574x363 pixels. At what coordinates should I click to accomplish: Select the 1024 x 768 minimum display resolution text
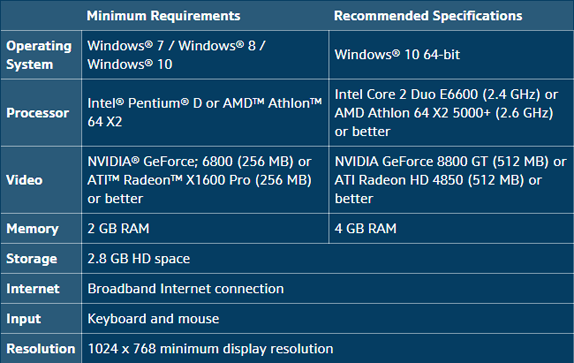210,349
